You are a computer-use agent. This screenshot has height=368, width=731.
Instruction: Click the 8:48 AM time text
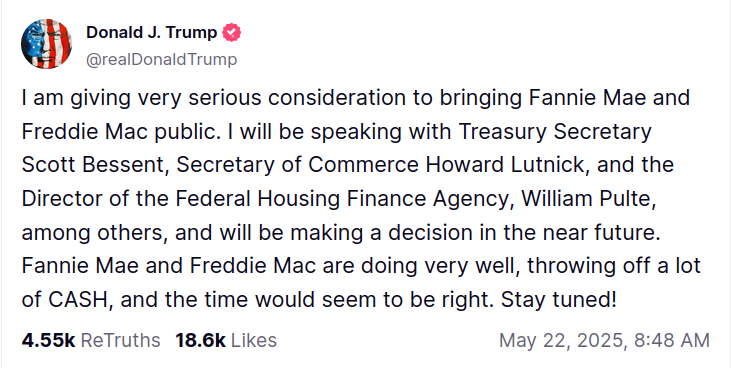point(672,340)
